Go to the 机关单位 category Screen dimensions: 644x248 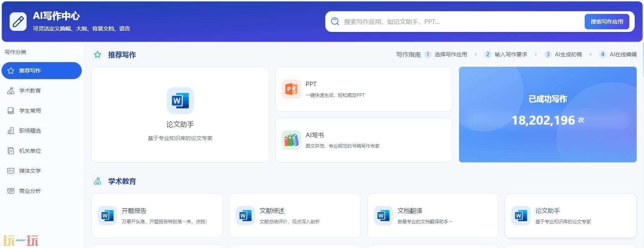[42, 151]
